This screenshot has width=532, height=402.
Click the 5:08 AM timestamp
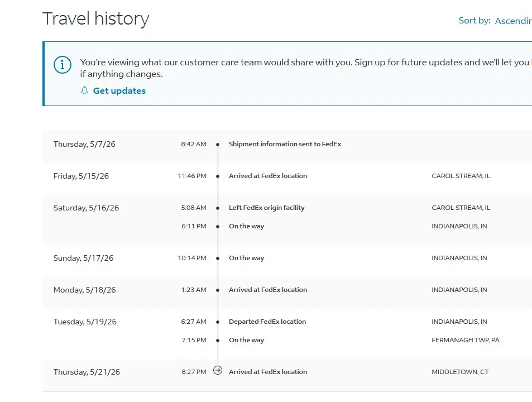point(193,208)
